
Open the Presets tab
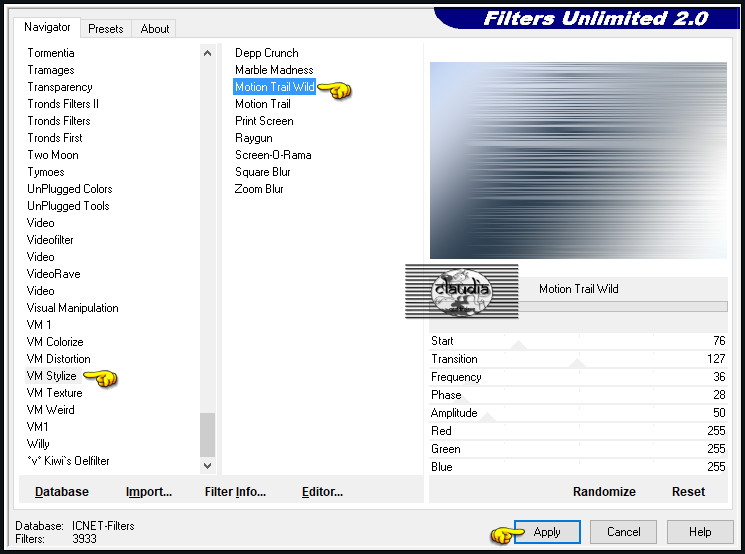click(x=105, y=29)
